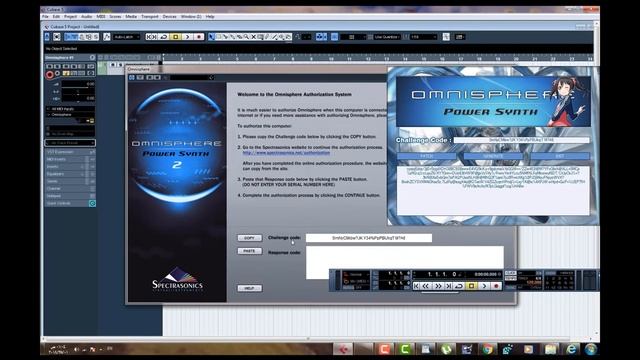
Task: Toggle Monitor button beside Record Enable
Action: point(58,73)
